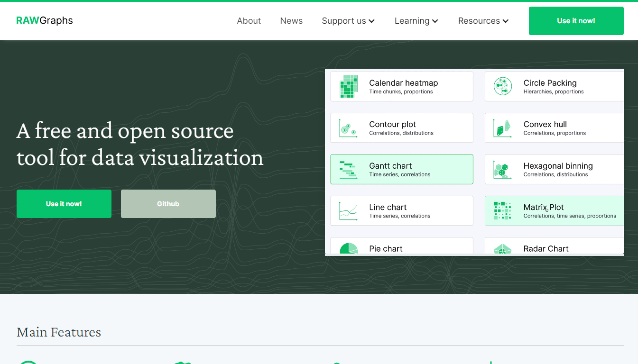Click the Hexagonal binning title
The image size is (638, 364).
[558, 166]
